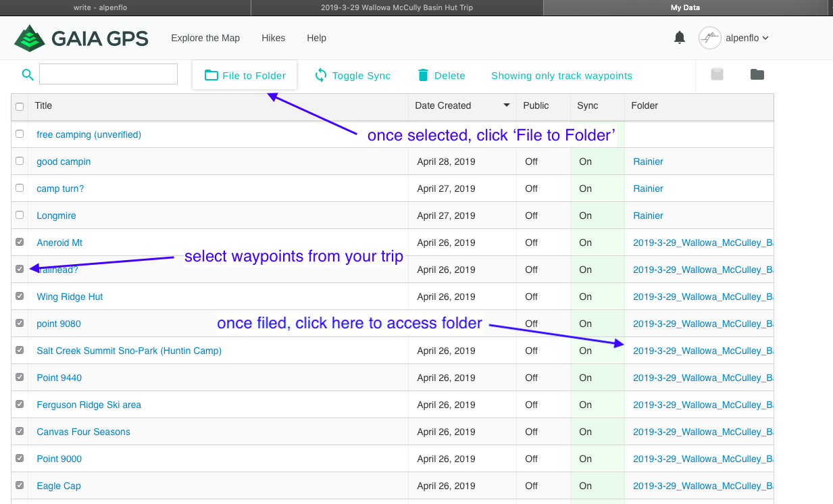
Task: Click the Delete trash button
Action: tap(441, 76)
